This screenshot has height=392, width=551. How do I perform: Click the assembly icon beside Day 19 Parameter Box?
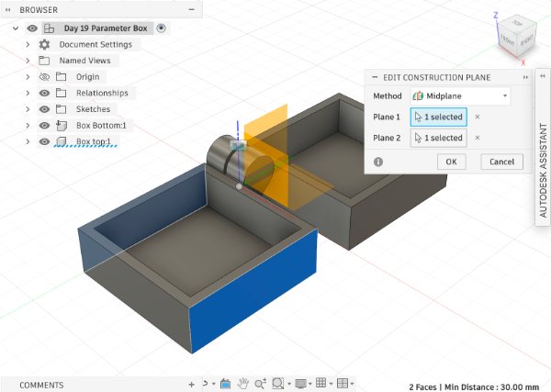(x=50, y=28)
